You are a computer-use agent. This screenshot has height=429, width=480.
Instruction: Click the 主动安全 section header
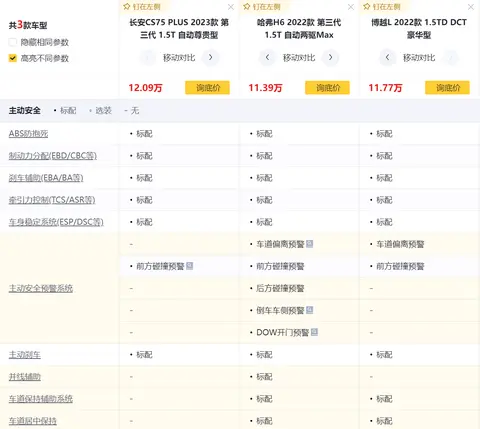25,110
